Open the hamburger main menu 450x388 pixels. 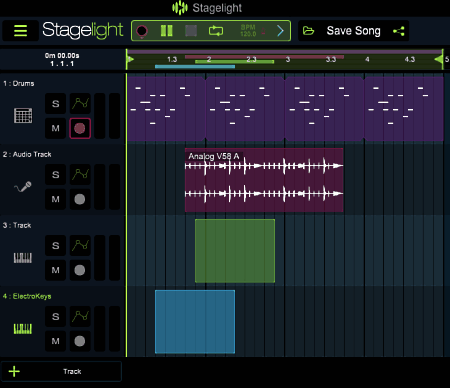[20, 31]
